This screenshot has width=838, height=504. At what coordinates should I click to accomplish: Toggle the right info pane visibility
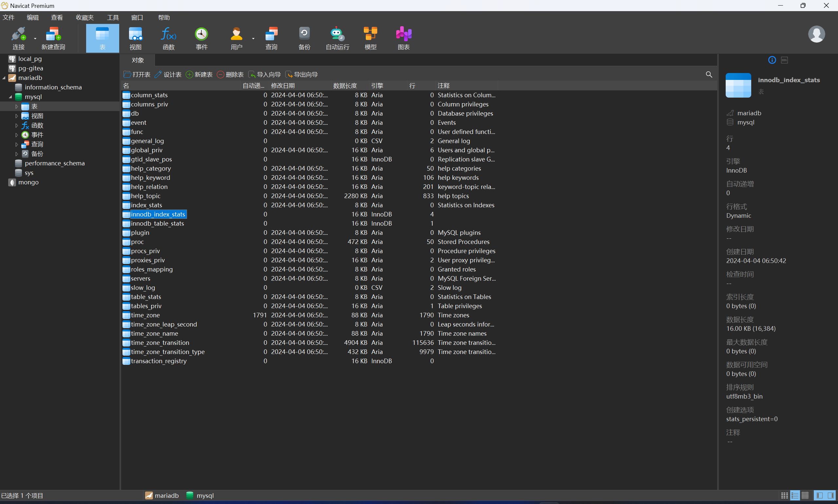(x=830, y=495)
